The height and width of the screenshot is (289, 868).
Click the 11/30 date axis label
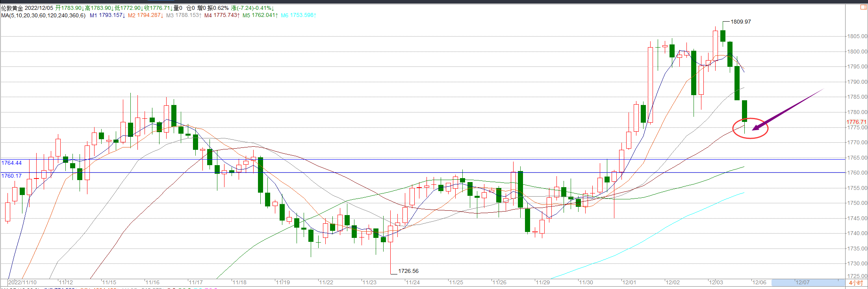tap(586, 282)
